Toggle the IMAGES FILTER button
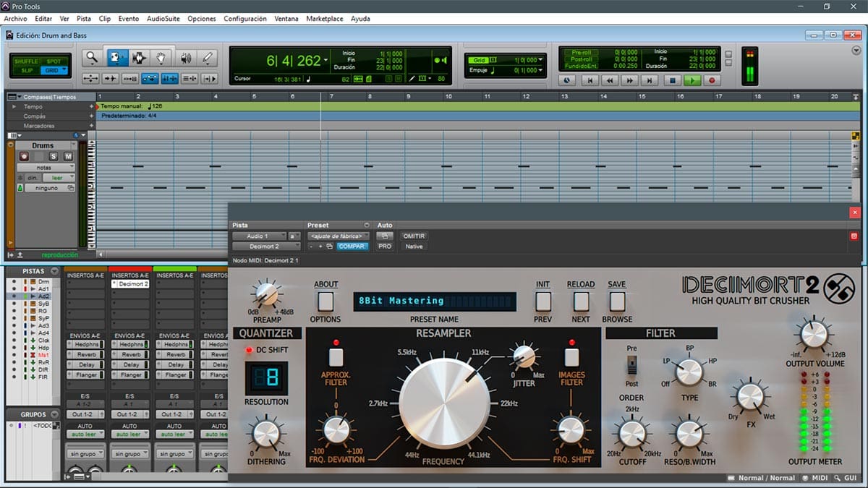The image size is (868, 488). [x=571, y=356]
